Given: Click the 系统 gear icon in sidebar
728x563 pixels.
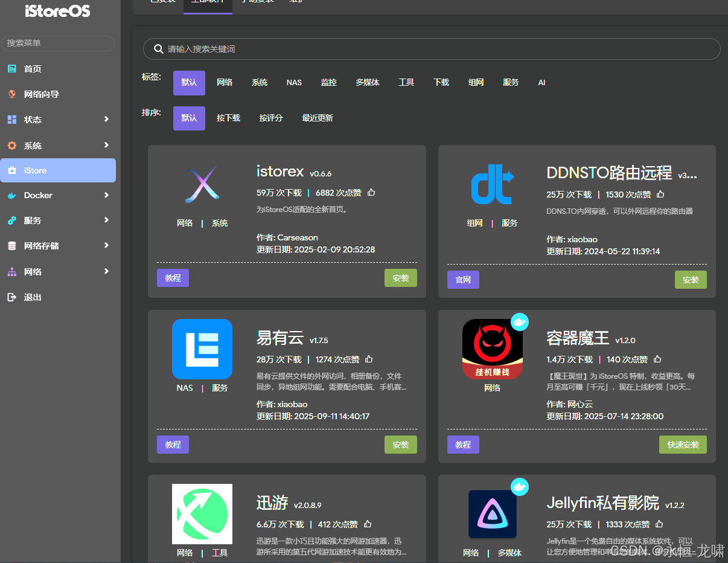Looking at the screenshot, I should click(12, 146).
